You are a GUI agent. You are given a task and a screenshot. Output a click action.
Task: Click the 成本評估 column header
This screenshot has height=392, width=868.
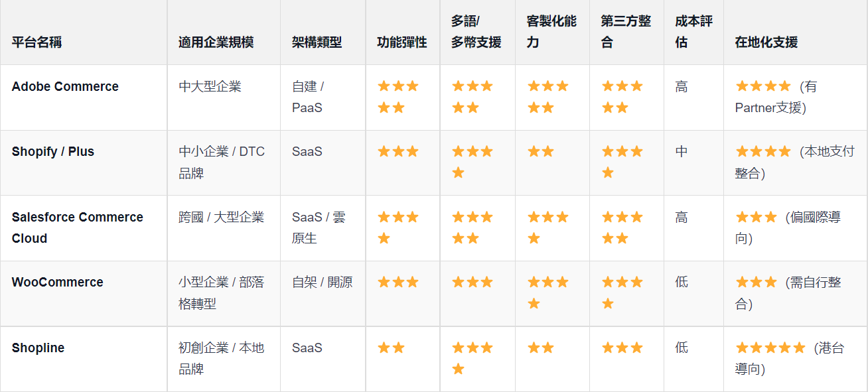(693, 32)
